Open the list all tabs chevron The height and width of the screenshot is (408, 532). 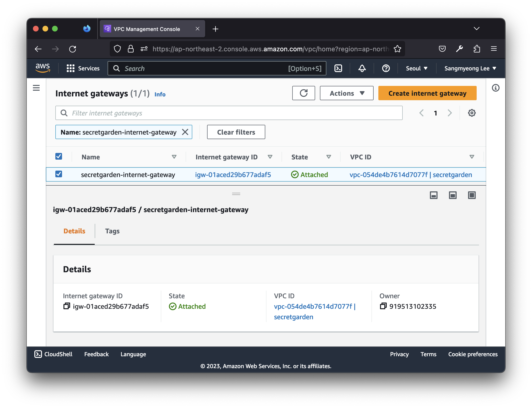[476, 29]
